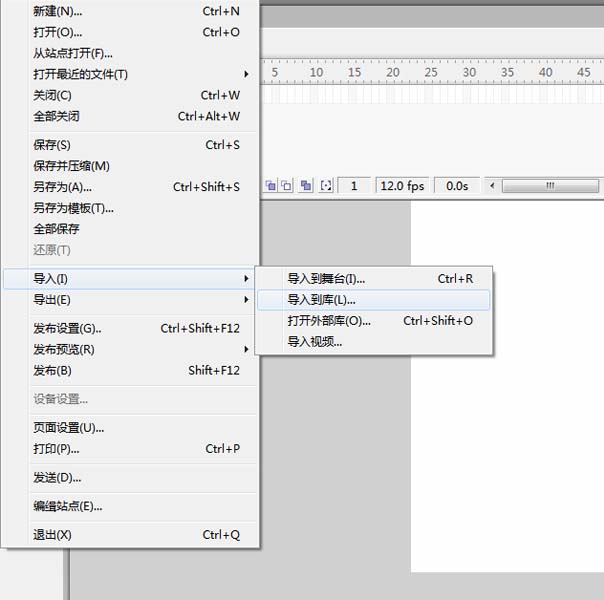Choose 退出(X) to quit
The width and height of the screenshot is (604, 600).
click(132, 535)
